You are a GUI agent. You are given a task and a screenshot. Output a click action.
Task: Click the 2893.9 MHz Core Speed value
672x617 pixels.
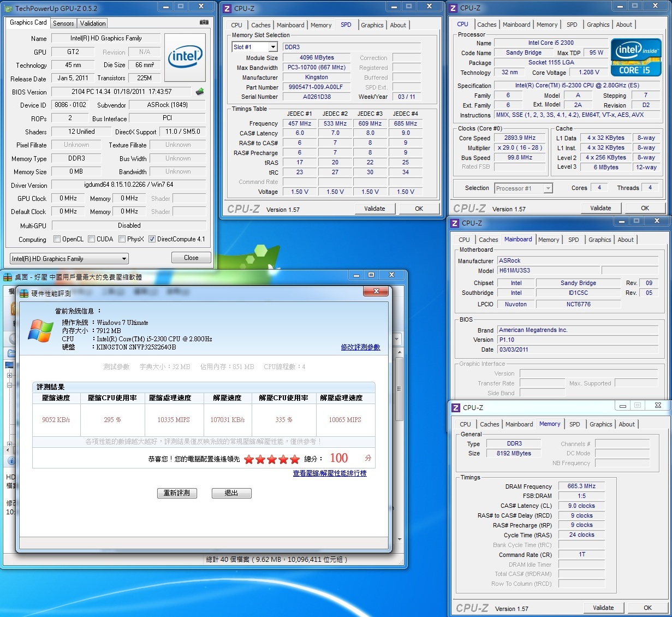520,138
